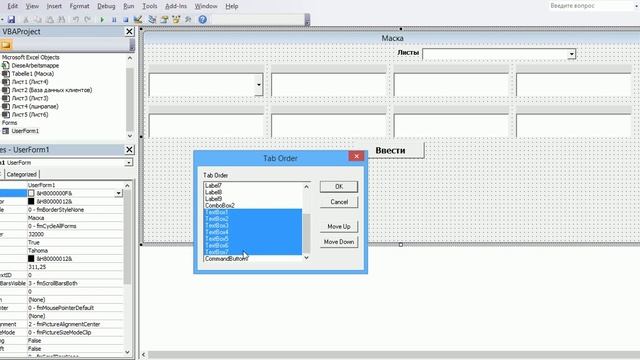
Task: Select Лист2 (База данных клиентов) tree item
Action: (52, 90)
